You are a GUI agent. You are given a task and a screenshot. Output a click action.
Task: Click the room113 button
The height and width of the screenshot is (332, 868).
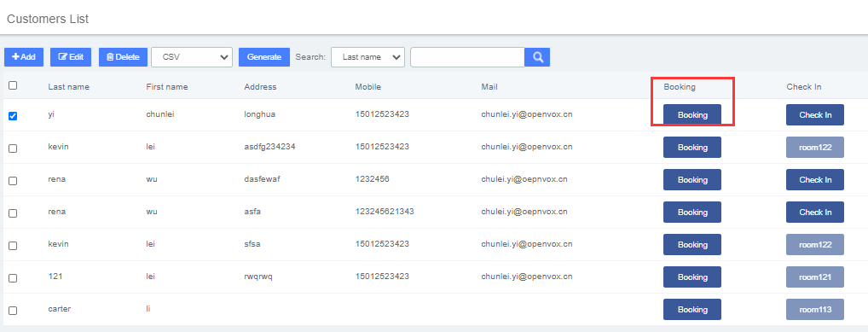click(x=815, y=310)
